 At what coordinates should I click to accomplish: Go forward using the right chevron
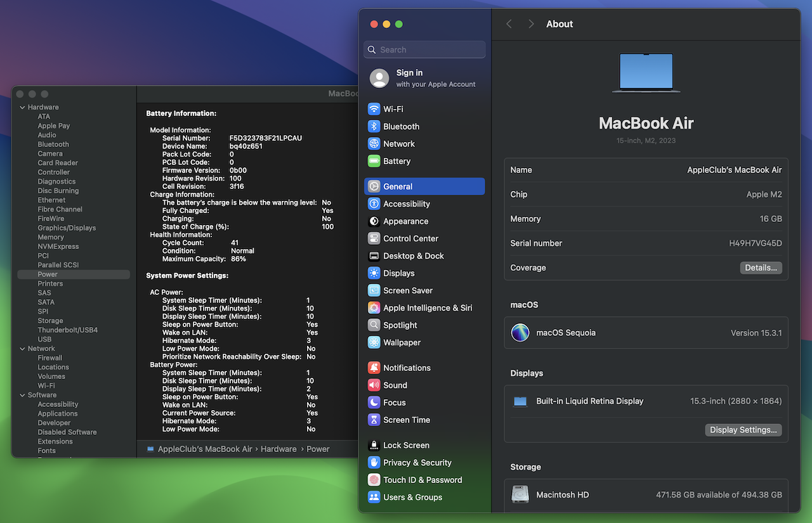point(531,24)
